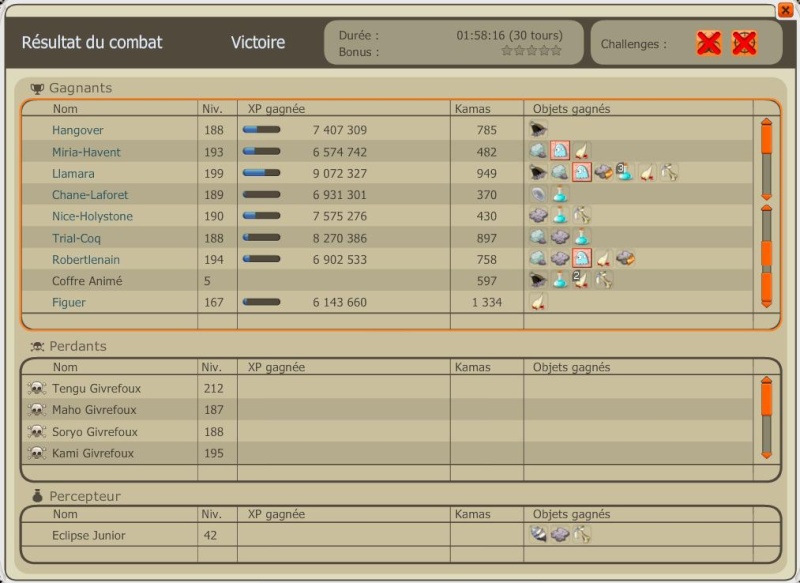Click Trial-Coq's level value 188

coord(213,238)
